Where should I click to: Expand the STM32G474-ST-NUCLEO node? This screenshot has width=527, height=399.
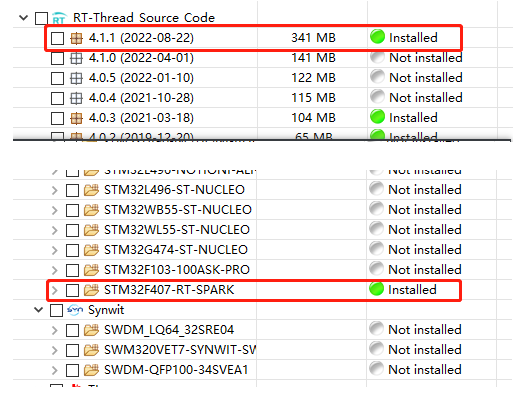pyautogui.click(x=54, y=250)
